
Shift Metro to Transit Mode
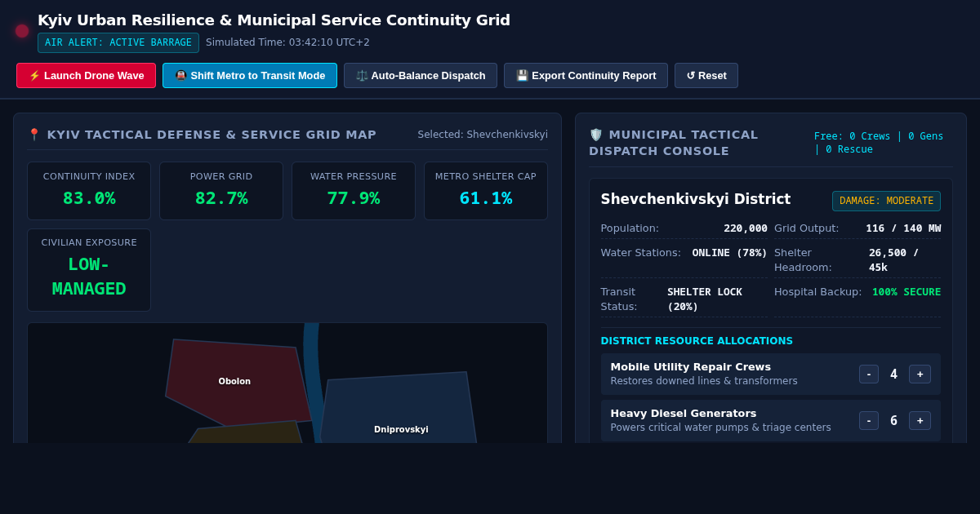point(250,75)
